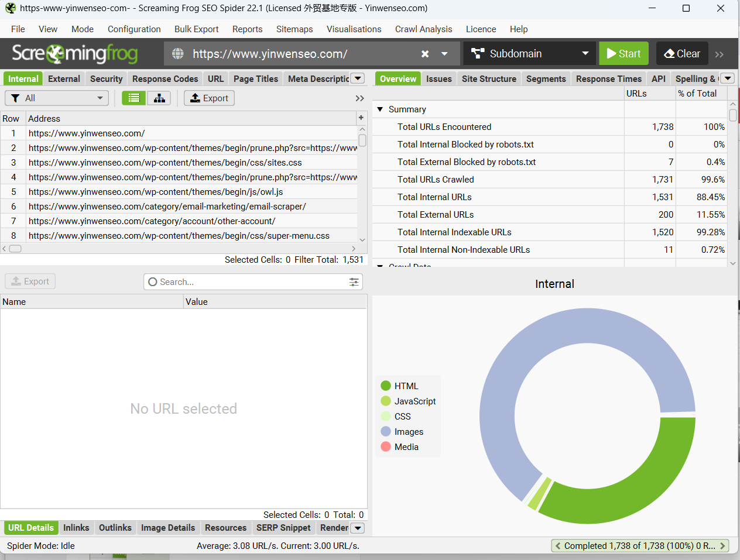The image size is (740, 560).
Task: Open the Image Details tab
Action: 168,528
